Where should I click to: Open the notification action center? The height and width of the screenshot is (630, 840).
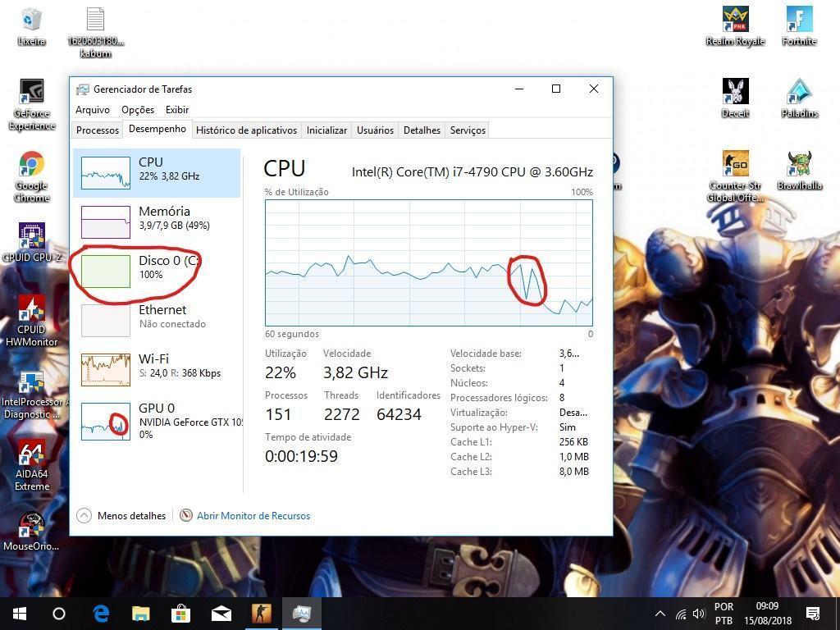click(813, 614)
